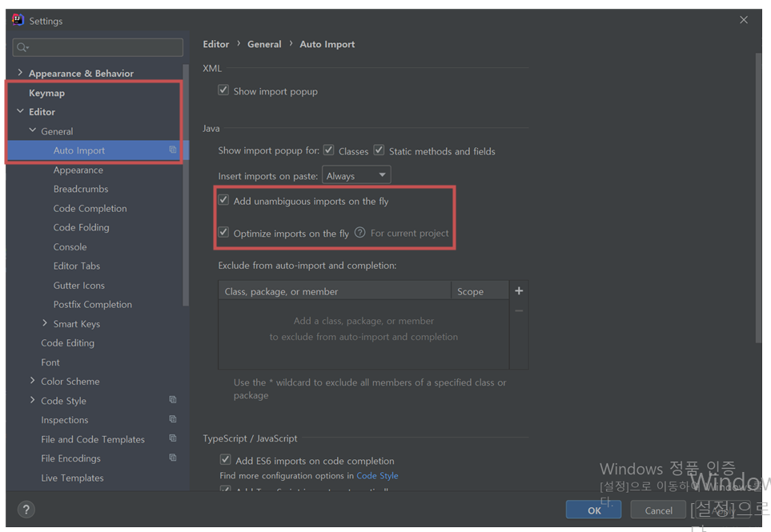Toggle Add ES6 imports on code completion
Screen dimensions: 771x532
(225, 460)
